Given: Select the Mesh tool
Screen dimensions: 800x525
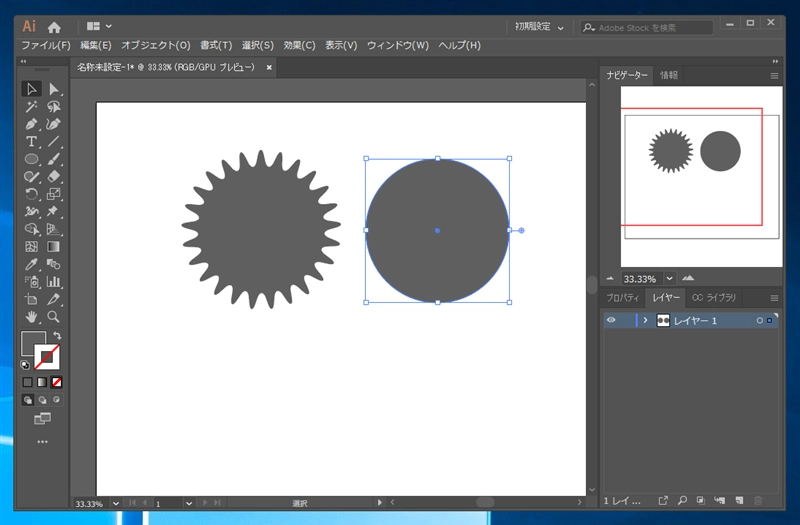Looking at the screenshot, I should click(x=32, y=246).
